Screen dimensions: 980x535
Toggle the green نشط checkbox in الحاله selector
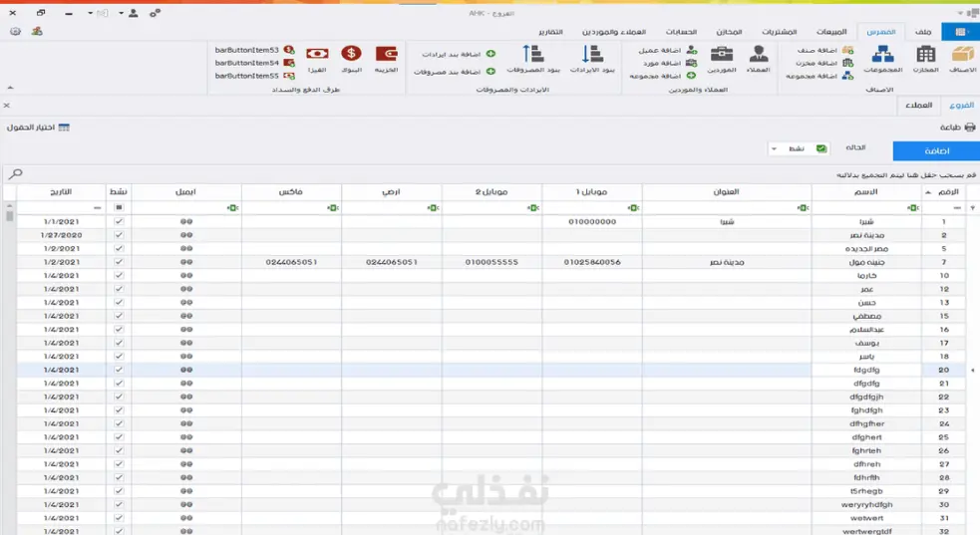click(x=821, y=148)
